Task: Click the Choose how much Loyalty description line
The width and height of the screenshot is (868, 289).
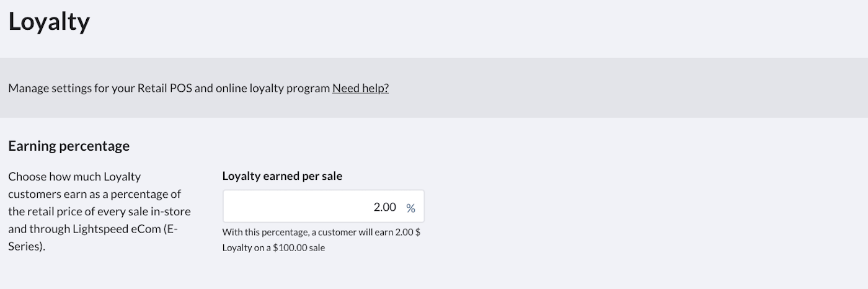Action: 74,177
